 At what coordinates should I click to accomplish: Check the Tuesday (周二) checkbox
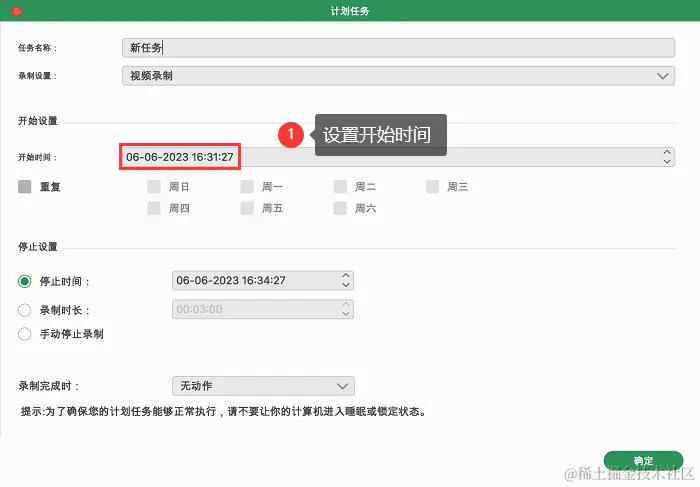340,187
